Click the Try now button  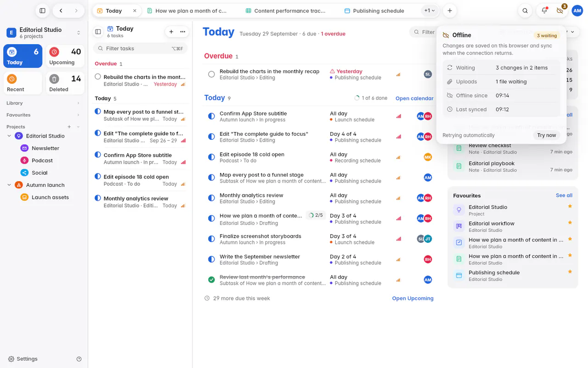(x=547, y=135)
